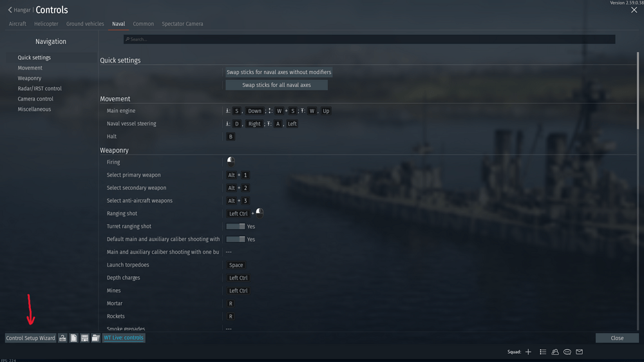Image resolution: width=644 pixels, height=362 pixels.
Task: Select the Main engine row label
Action: [x=121, y=111]
